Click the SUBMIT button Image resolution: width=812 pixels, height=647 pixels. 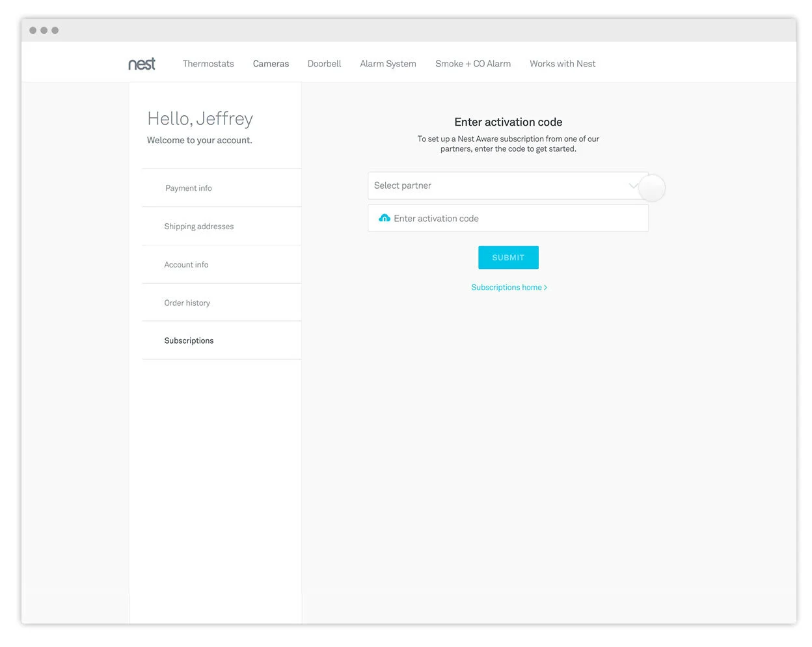[508, 258]
